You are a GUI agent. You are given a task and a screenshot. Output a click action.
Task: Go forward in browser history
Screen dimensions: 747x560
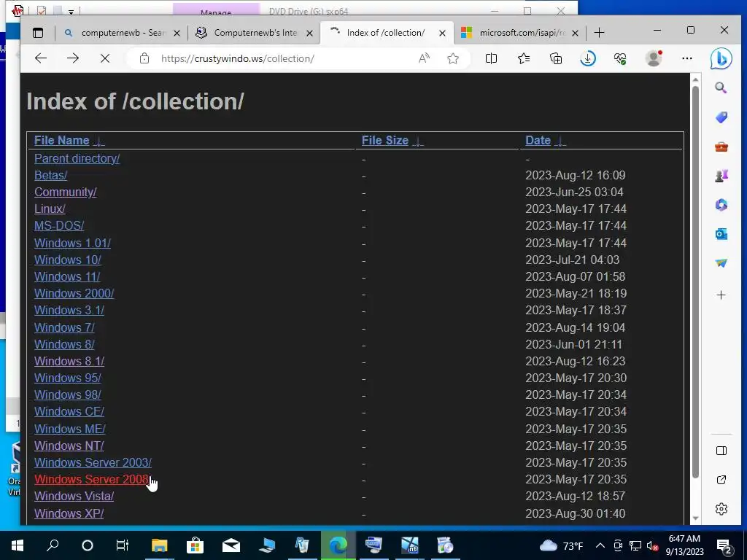(73, 58)
